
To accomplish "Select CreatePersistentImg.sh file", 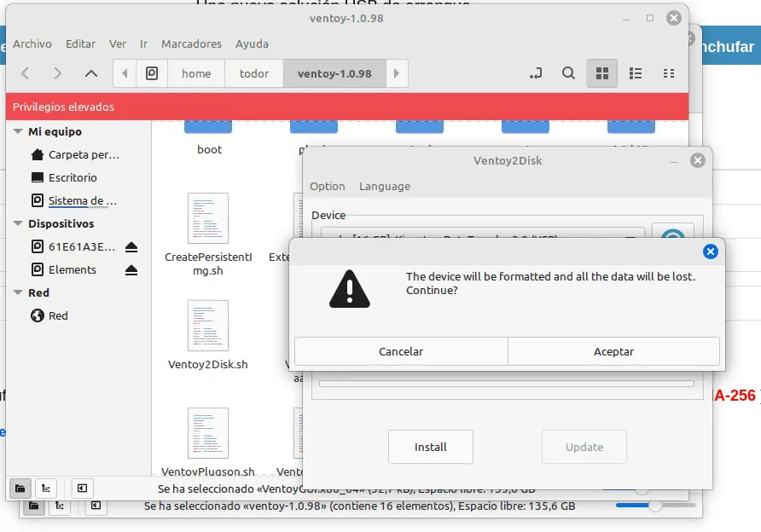I will (x=208, y=234).
